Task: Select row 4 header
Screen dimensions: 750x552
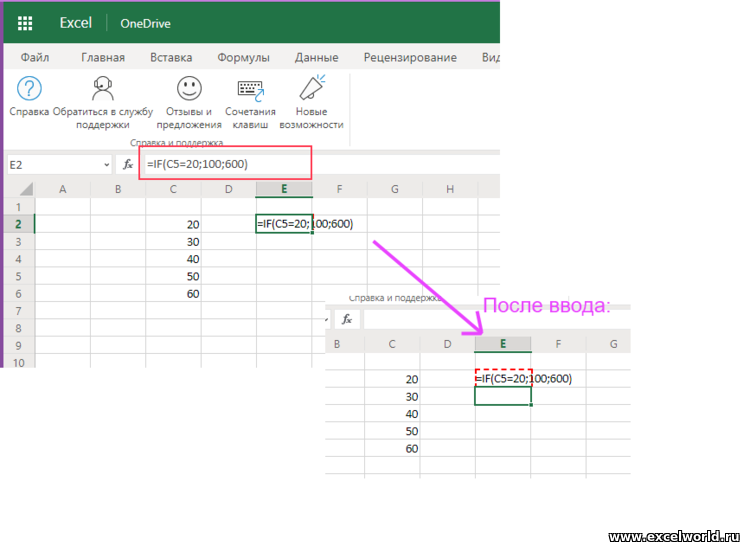Action: point(19,259)
